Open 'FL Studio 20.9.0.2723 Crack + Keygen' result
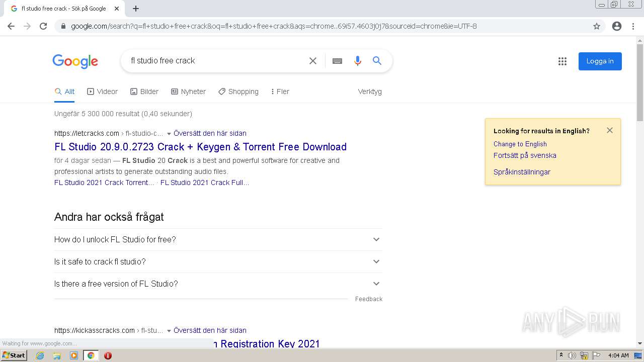This screenshot has height=362, width=644. (200, 147)
